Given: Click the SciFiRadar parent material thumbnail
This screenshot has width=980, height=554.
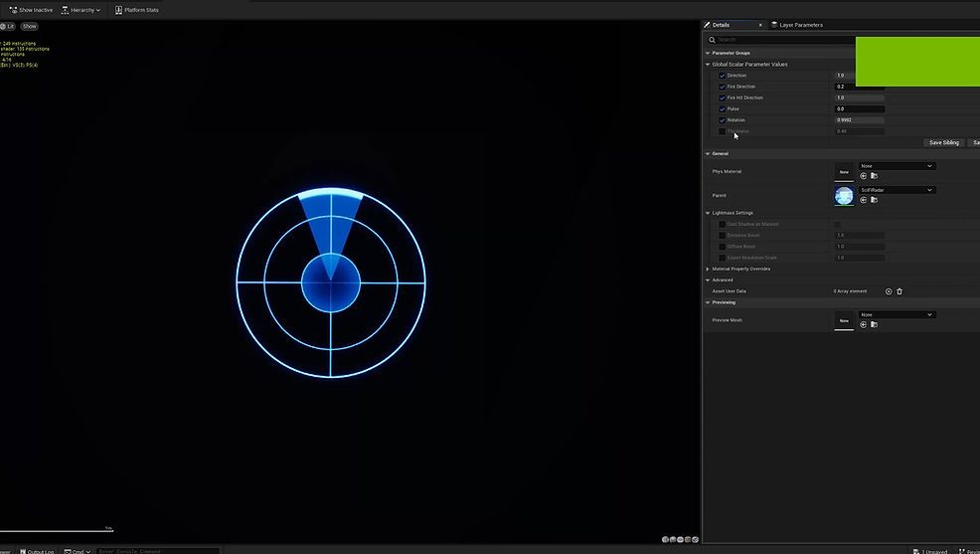Looking at the screenshot, I should [844, 195].
